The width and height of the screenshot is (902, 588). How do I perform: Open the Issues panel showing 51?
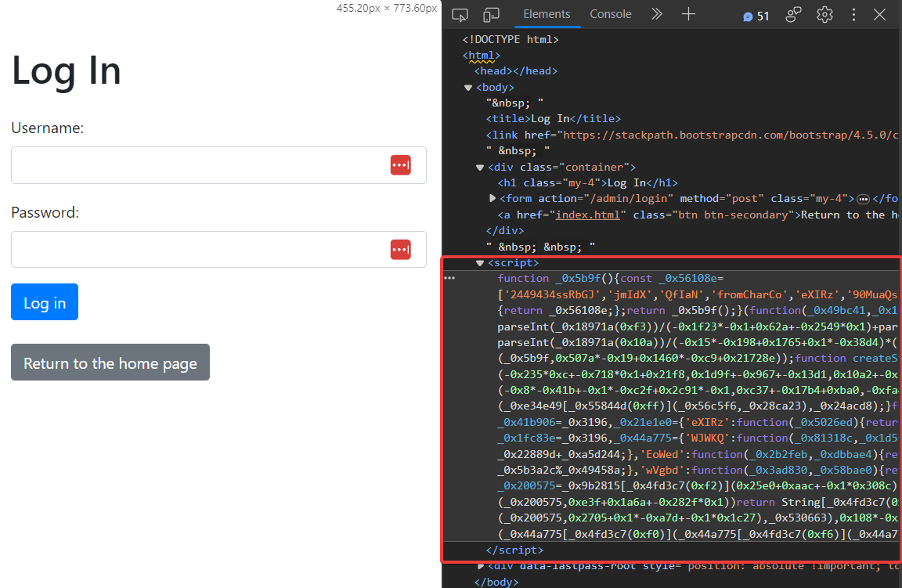[x=756, y=15]
